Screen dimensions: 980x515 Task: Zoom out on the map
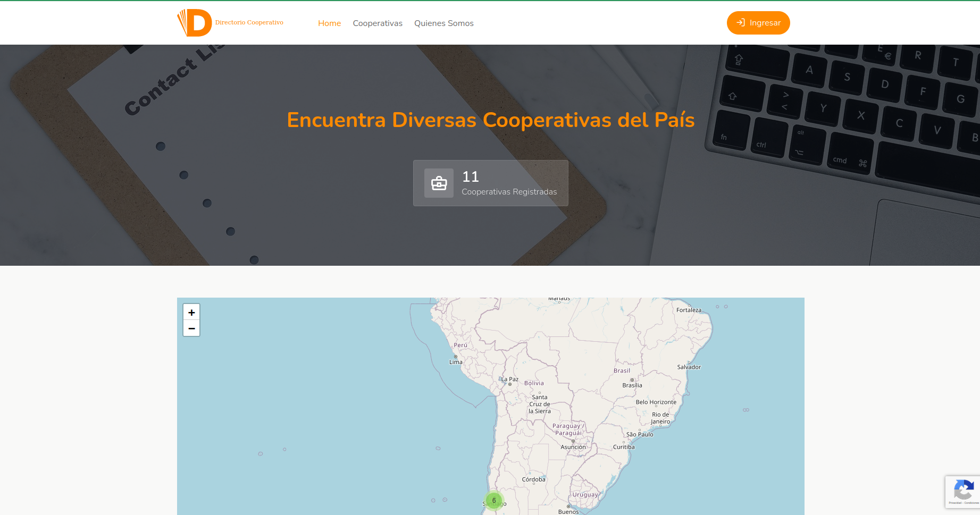[191, 328]
